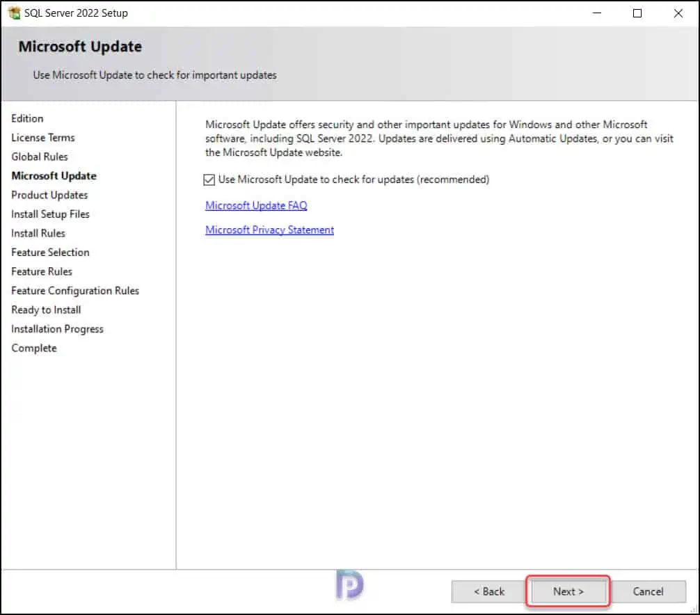The image size is (700, 615).
Task: Select Install Setup Files step
Action: tap(50, 214)
